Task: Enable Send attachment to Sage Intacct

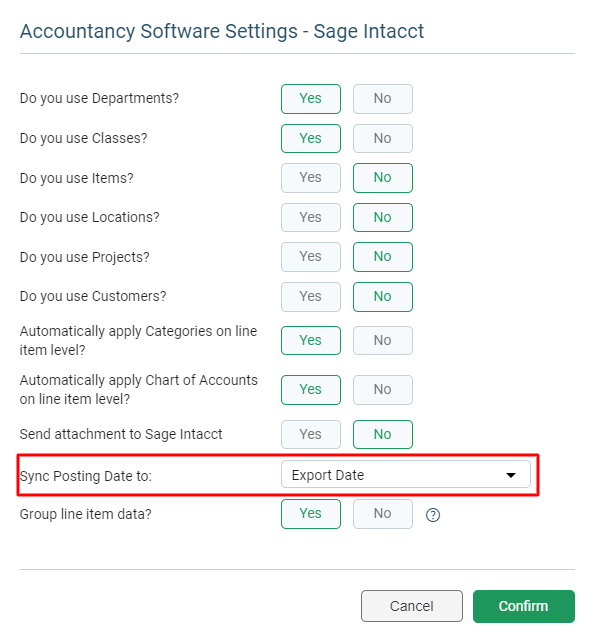Action: point(311,434)
